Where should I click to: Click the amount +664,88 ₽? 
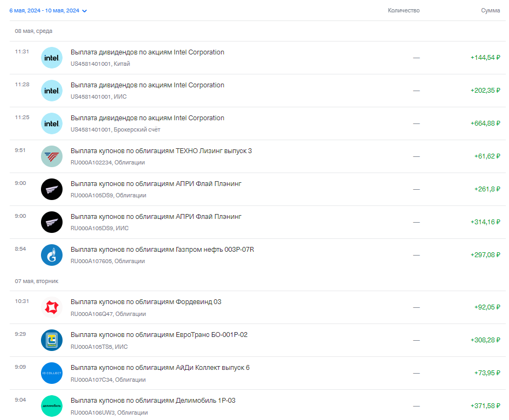click(x=485, y=123)
